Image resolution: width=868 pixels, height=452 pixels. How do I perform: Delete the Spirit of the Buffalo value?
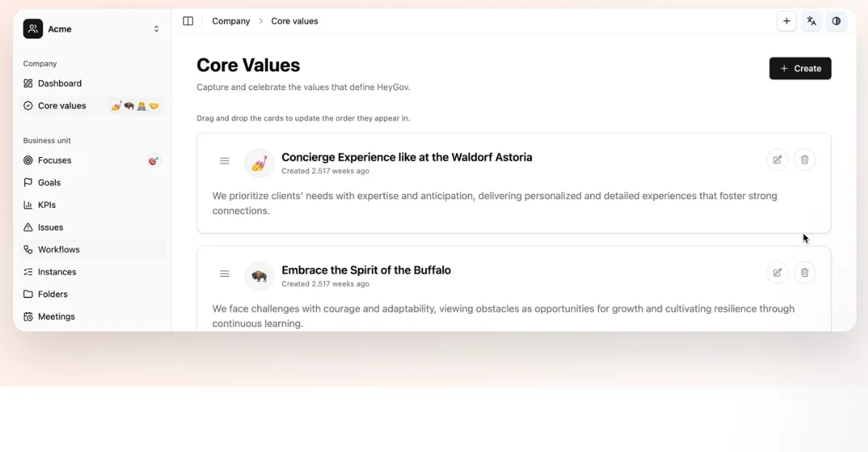pos(805,273)
